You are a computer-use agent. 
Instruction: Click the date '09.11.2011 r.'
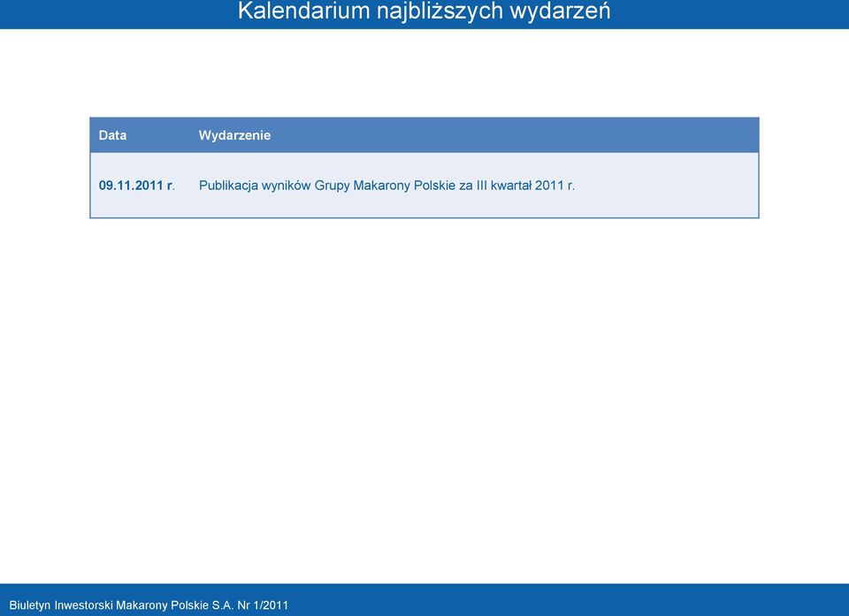point(137,185)
